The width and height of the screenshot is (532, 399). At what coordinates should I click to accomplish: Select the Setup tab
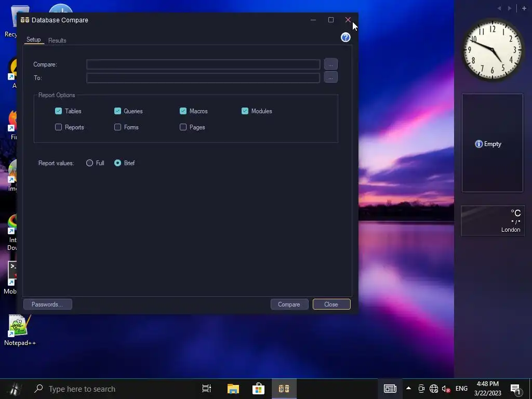point(34,39)
